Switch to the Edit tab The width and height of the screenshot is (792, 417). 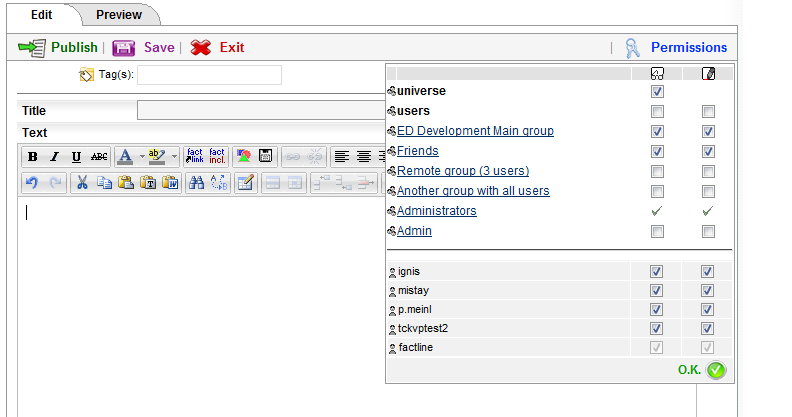click(x=41, y=15)
